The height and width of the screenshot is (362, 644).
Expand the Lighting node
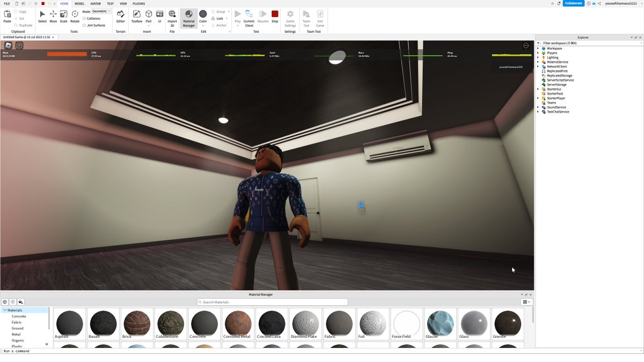tap(538, 57)
